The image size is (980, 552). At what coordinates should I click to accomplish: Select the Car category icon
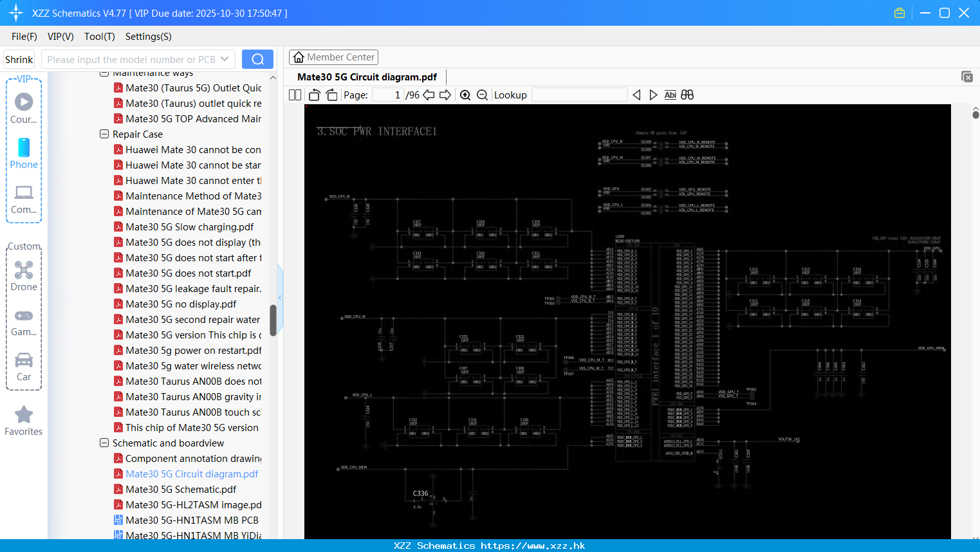tap(24, 367)
